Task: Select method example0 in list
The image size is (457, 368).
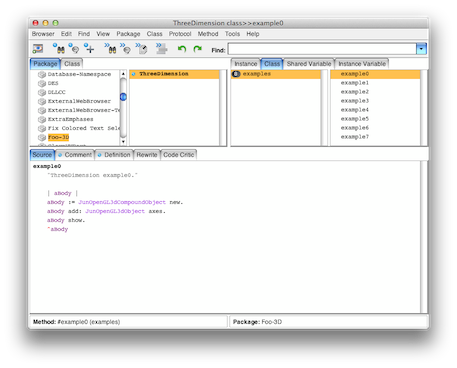Action: pos(375,74)
